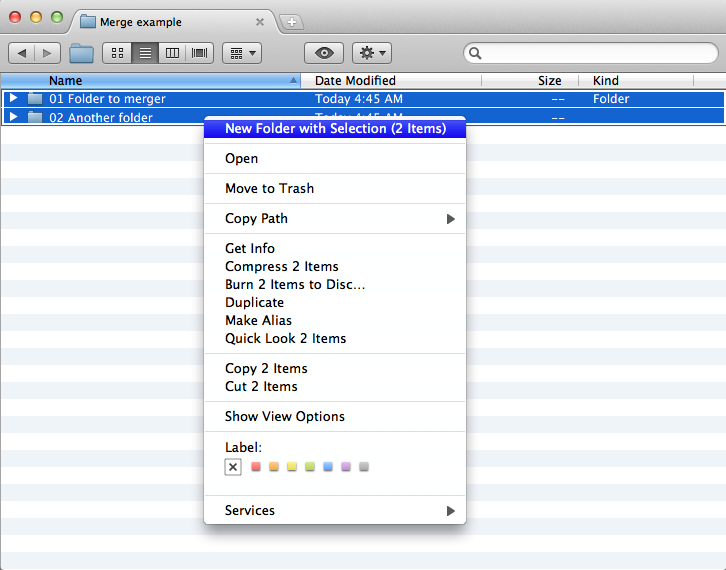Apply the gray label color
This screenshot has width=726, height=570.
pos(364,466)
